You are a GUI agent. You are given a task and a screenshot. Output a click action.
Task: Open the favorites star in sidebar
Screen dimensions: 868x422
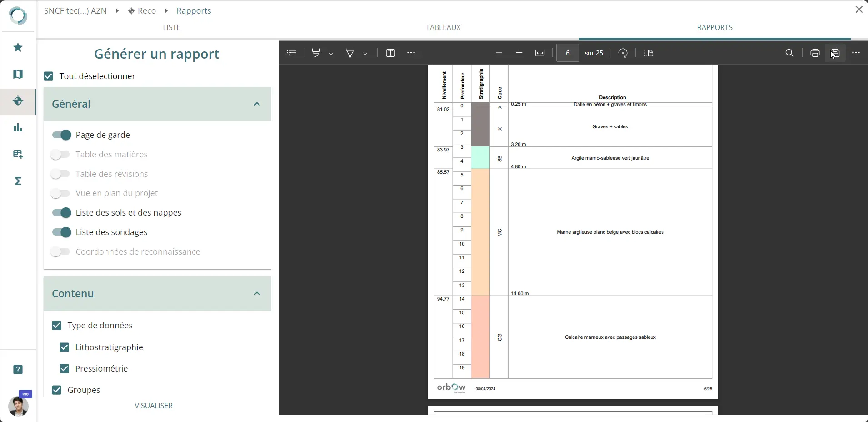click(18, 47)
